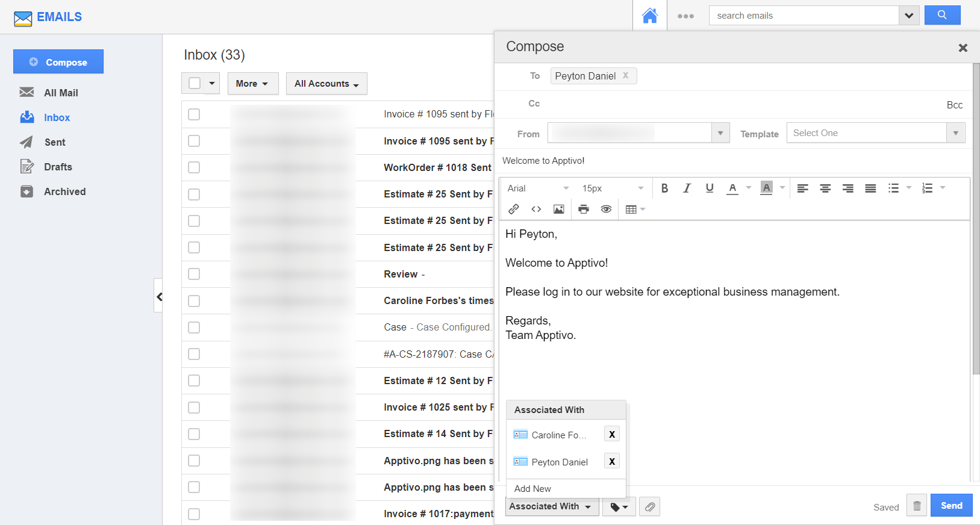Insert a hyperlink
This screenshot has height=525, width=980.
tap(514, 209)
